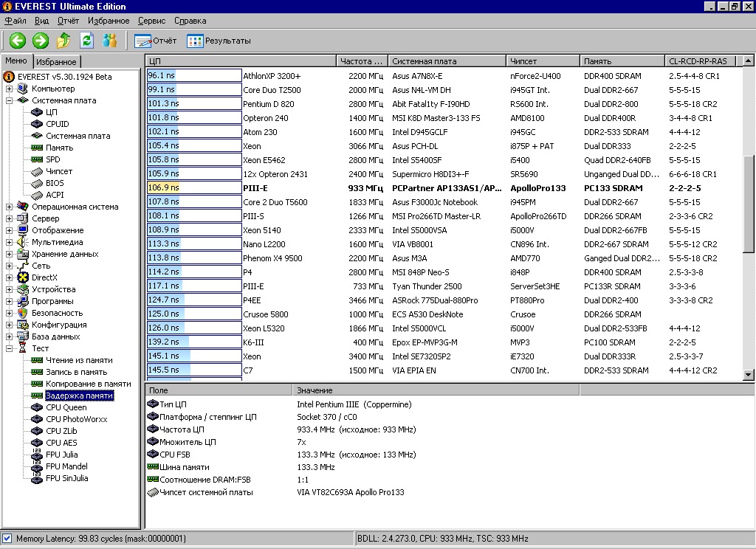Open the FPU Mandel benchmark

tap(66, 466)
